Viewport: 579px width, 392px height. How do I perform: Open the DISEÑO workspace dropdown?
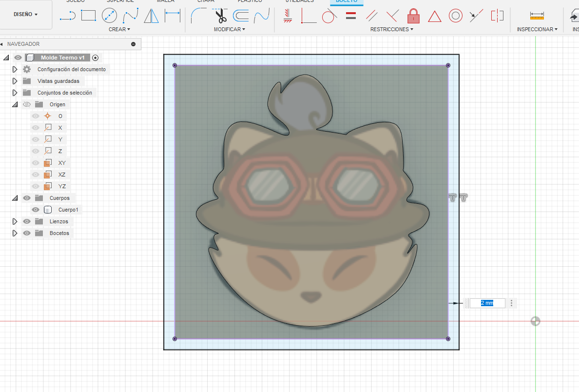coord(26,15)
